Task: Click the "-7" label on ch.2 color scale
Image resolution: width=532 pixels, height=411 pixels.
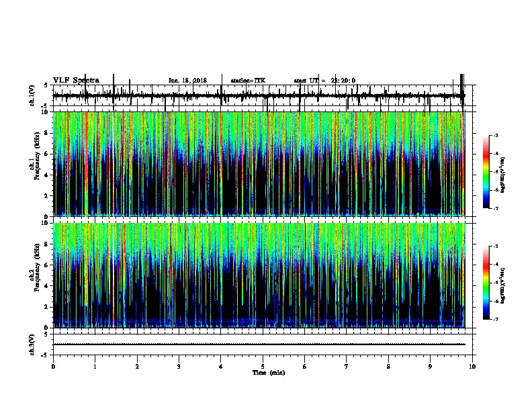Action: click(x=495, y=319)
